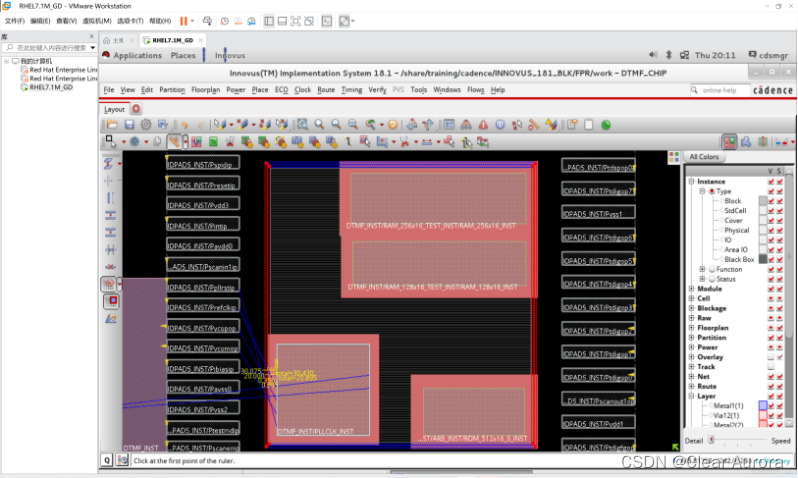Screen dimensions: 798x478
Task: Open the Power menu
Action: (x=236, y=90)
